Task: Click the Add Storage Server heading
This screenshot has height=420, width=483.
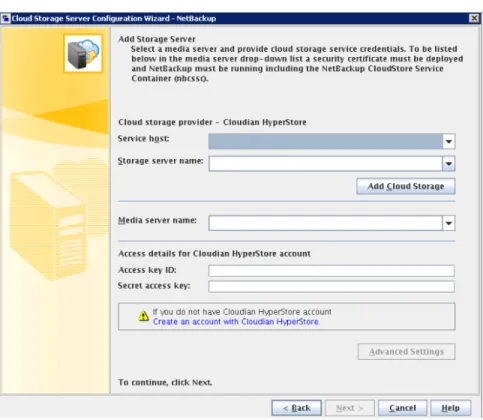Action: pyautogui.click(x=157, y=39)
